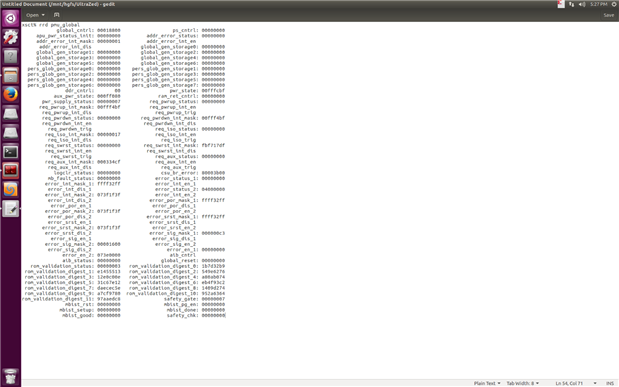619x387 pixels.
Task: Open the Ln 54, Col 71 position dropdown
Action: tap(576, 383)
